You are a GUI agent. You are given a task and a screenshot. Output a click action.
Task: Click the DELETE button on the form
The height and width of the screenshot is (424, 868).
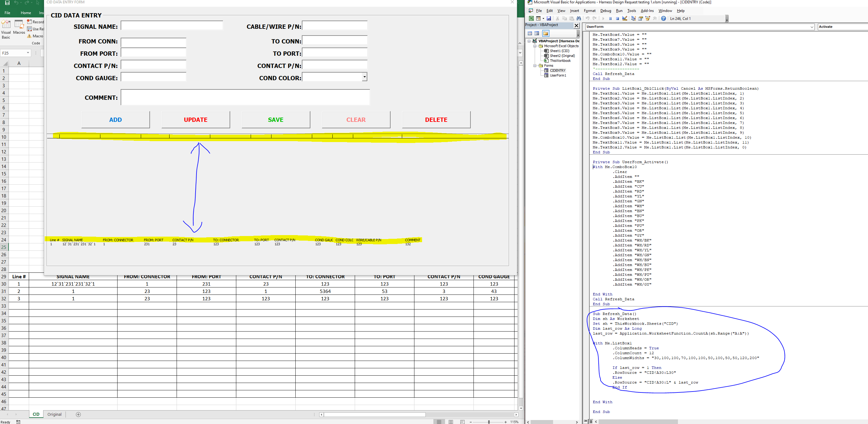coord(436,120)
